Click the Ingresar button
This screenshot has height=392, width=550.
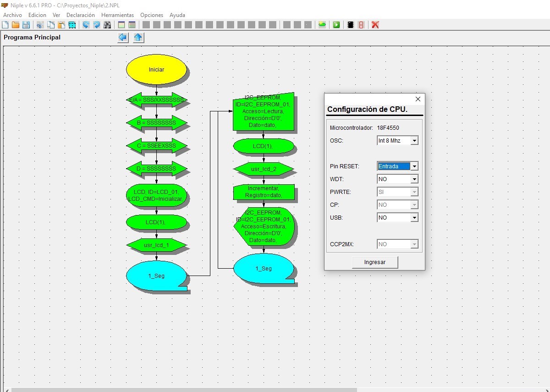coord(375,262)
